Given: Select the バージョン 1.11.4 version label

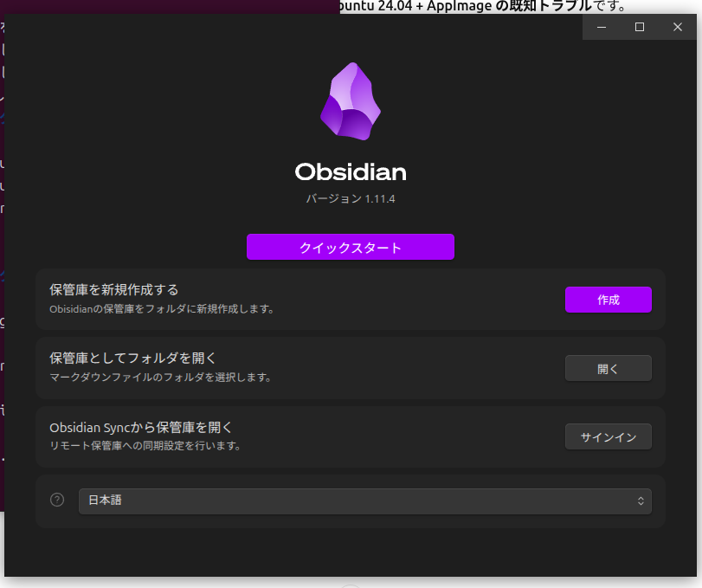Looking at the screenshot, I should (x=351, y=199).
